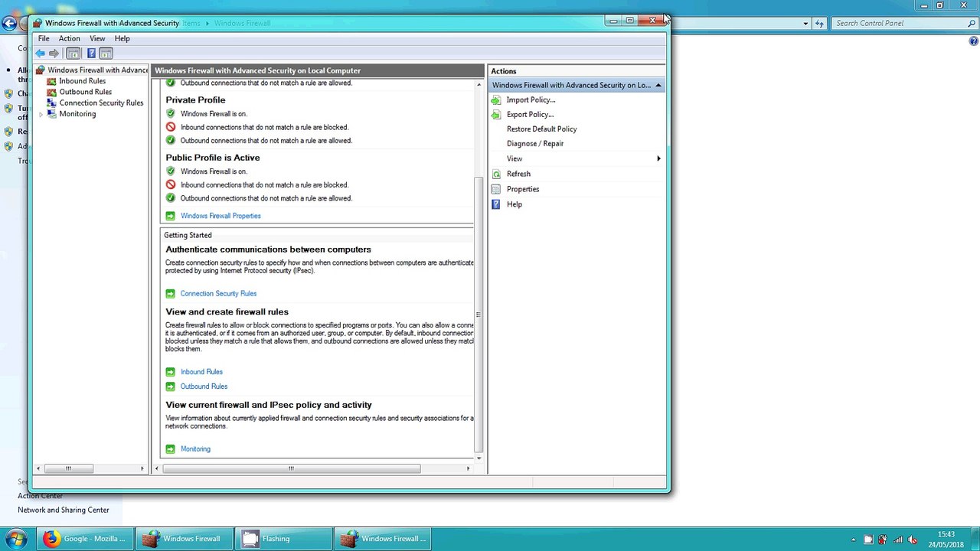Open the View menu in the menu bar
This screenshot has height=551, width=980.
97,38
